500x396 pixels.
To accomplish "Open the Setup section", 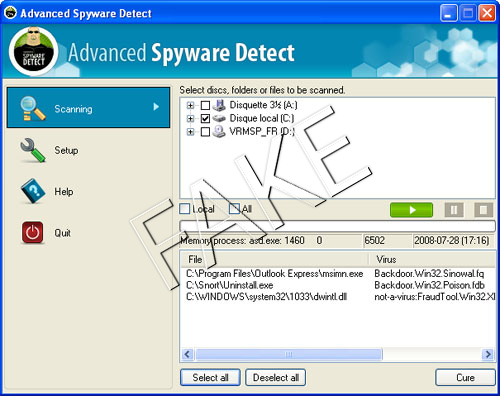I will (66, 150).
